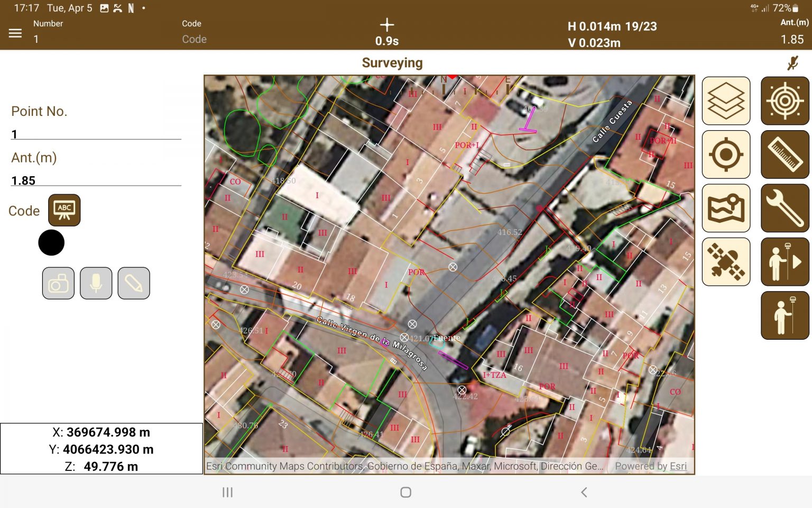Screen dimensions: 812x508
Task: Open the base map selector
Action: coord(726,208)
